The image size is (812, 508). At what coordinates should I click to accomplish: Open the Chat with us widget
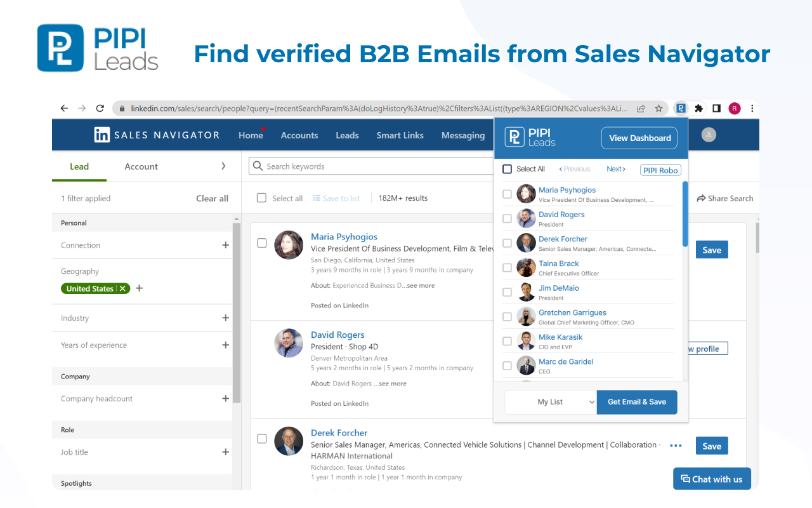pyautogui.click(x=712, y=479)
